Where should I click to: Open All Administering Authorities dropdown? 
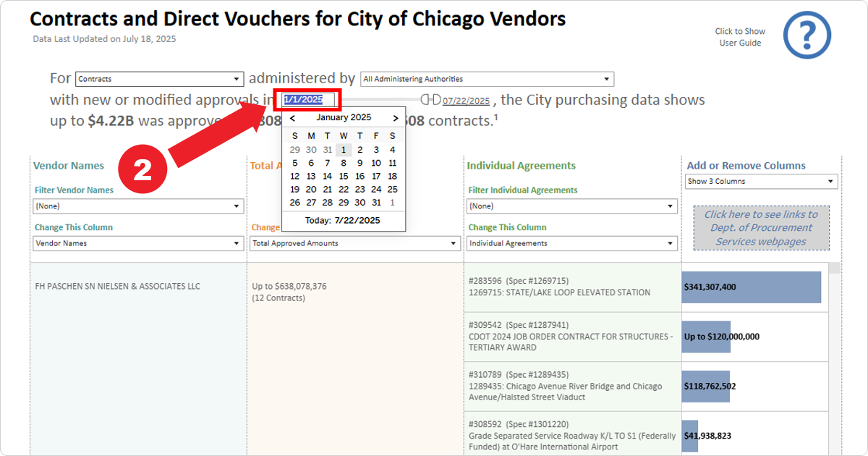coord(487,79)
